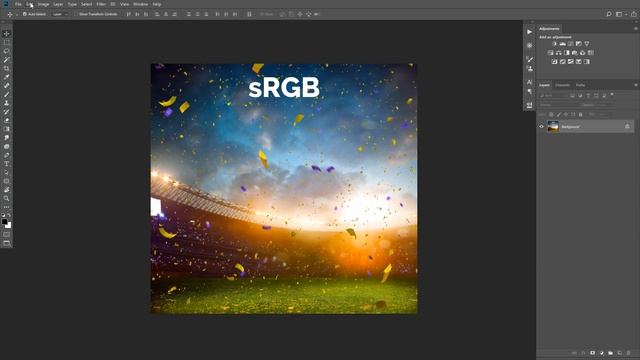Turn layer filtering switch on or off
This screenshot has width=640, height=360.
pos(612,95)
